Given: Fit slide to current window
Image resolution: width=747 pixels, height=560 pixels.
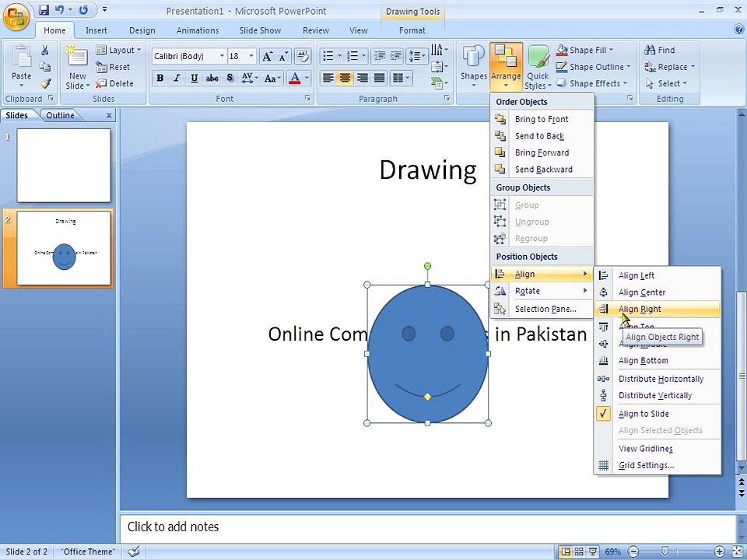Looking at the screenshot, I should click(737, 551).
